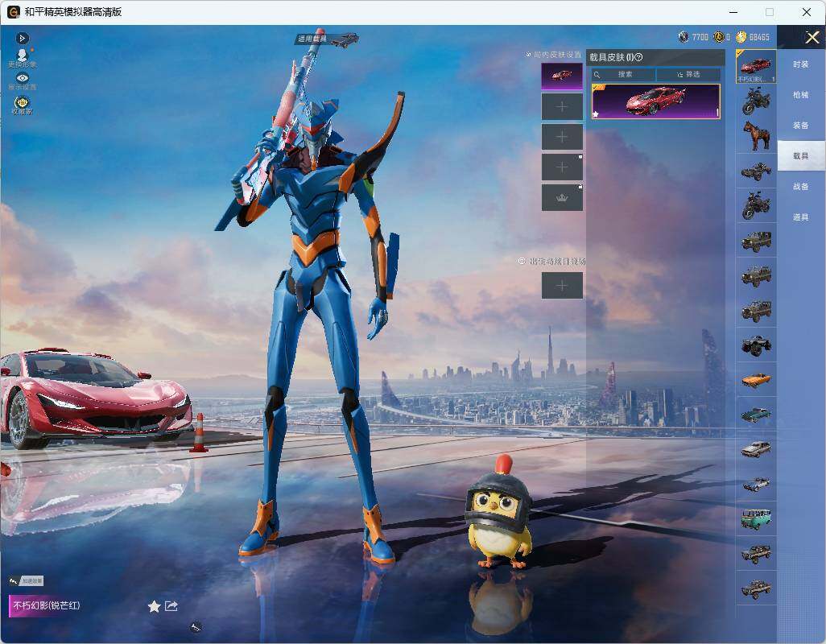Click the equipped red car skin slot
The height and width of the screenshot is (644, 826).
562,76
